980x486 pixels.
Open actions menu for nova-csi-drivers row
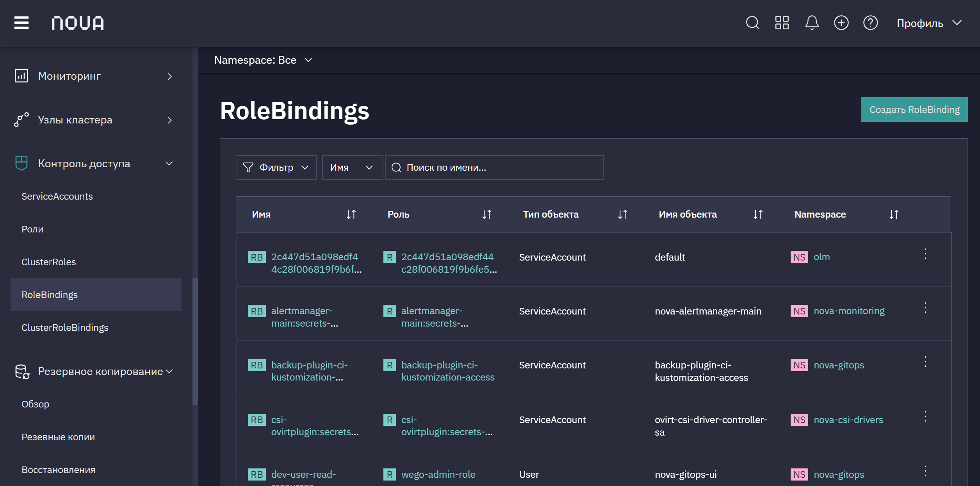coord(925,416)
